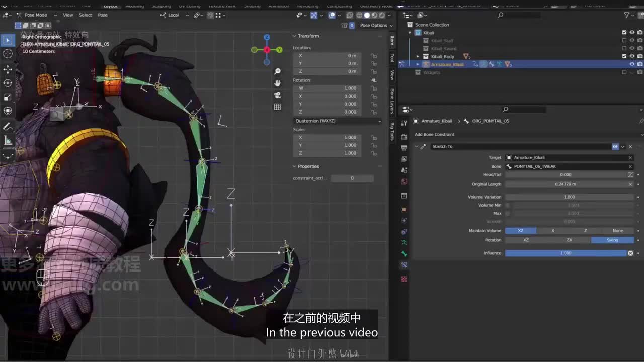This screenshot has width=644, height=362.
Task: Enable the Kibali_Staff collection checkbox
Action: 624,41
